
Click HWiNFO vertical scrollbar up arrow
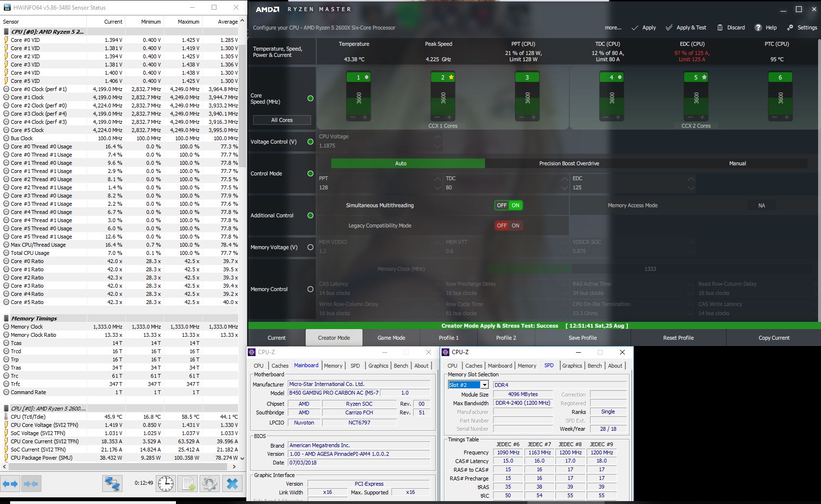242,21
